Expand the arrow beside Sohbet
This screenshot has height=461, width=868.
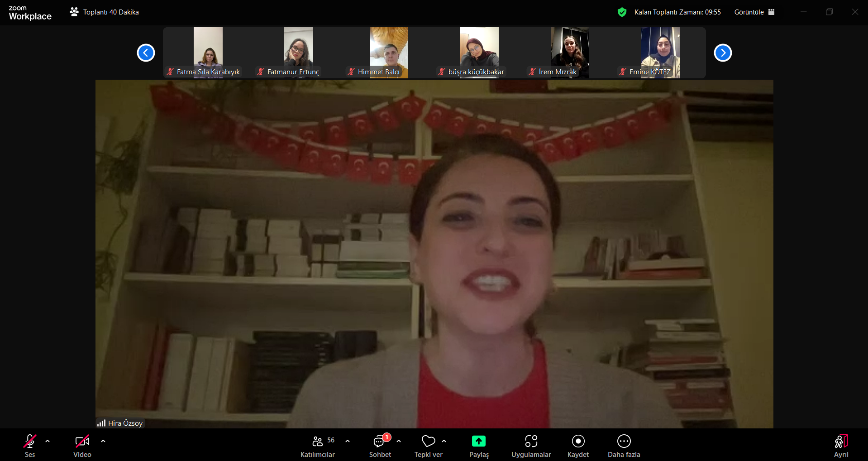point(399,441)
